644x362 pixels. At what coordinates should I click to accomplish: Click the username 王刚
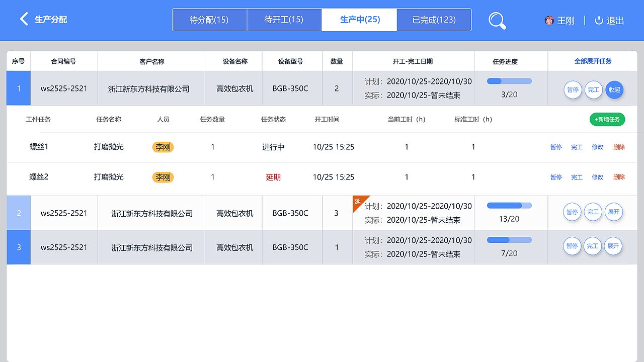point(566,21)
